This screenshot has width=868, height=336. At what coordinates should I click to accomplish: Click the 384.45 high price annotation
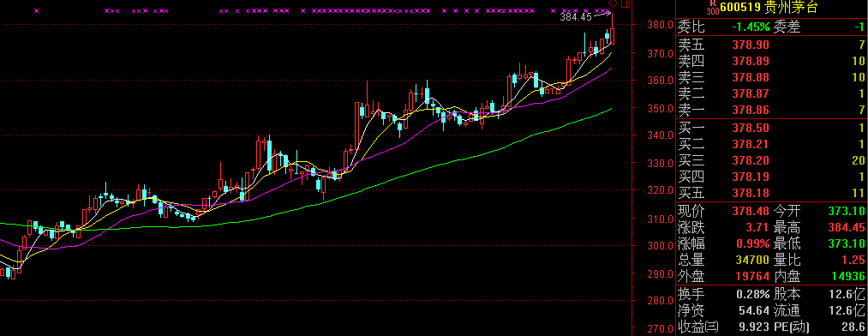576,17
